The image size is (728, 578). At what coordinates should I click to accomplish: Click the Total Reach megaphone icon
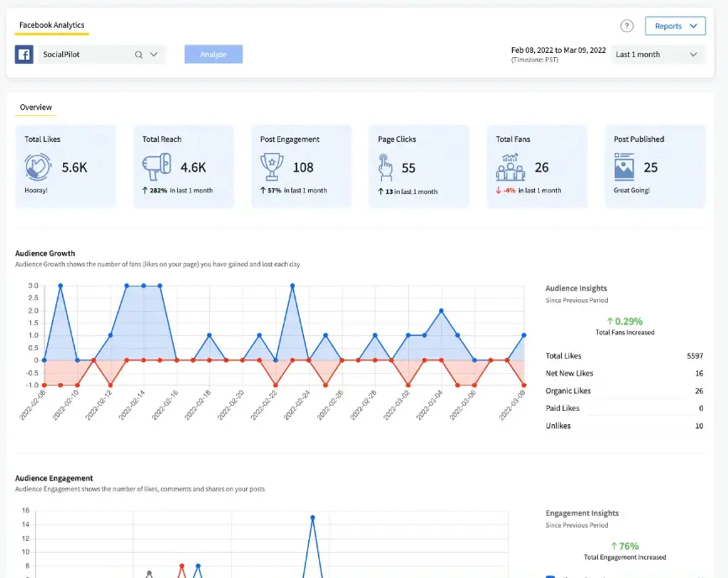tap(156, 167)
